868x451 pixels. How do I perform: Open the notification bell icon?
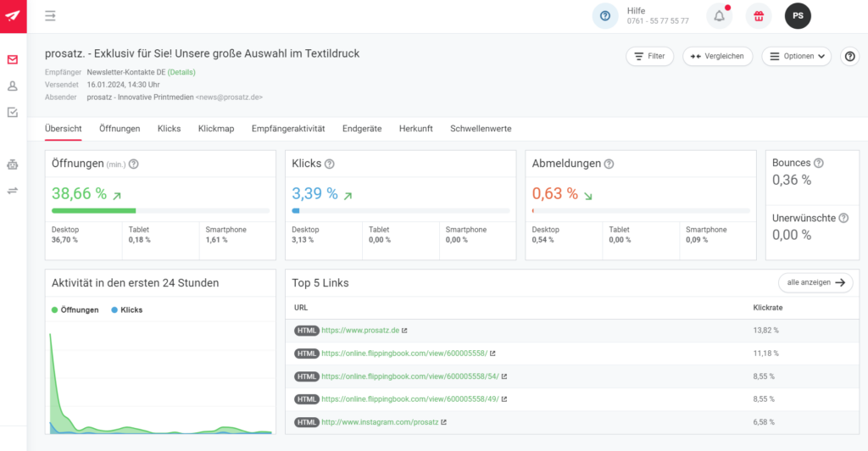pyautogui.click(x=720, y=15)
